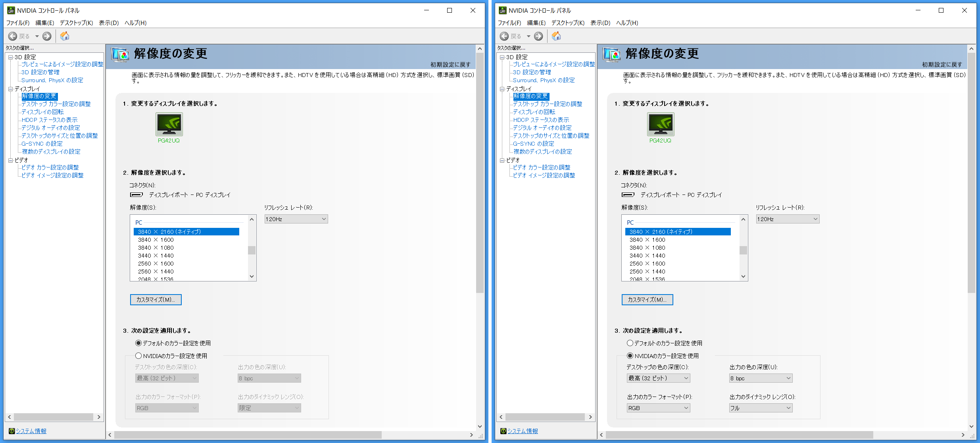Open システム情報 link in left window

(31, 431)
